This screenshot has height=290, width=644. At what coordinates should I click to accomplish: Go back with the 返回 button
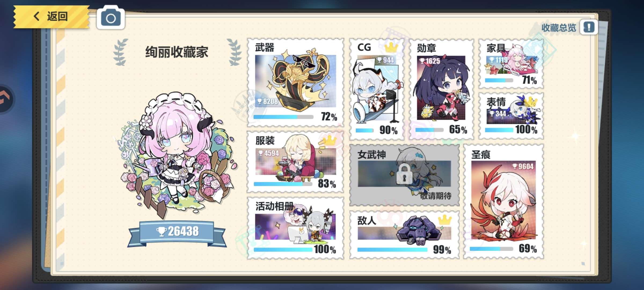click(x=52, y=17)
